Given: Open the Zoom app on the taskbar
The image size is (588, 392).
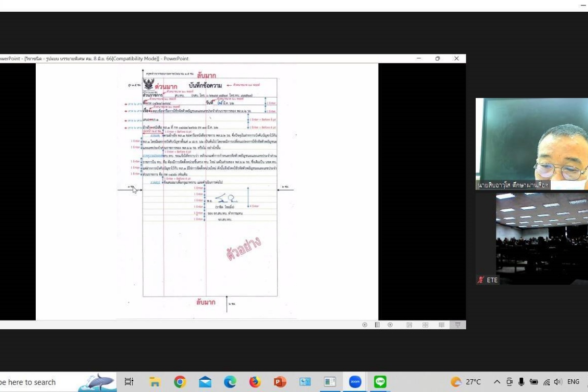Looking at the screenshot, I should (355, 382).
